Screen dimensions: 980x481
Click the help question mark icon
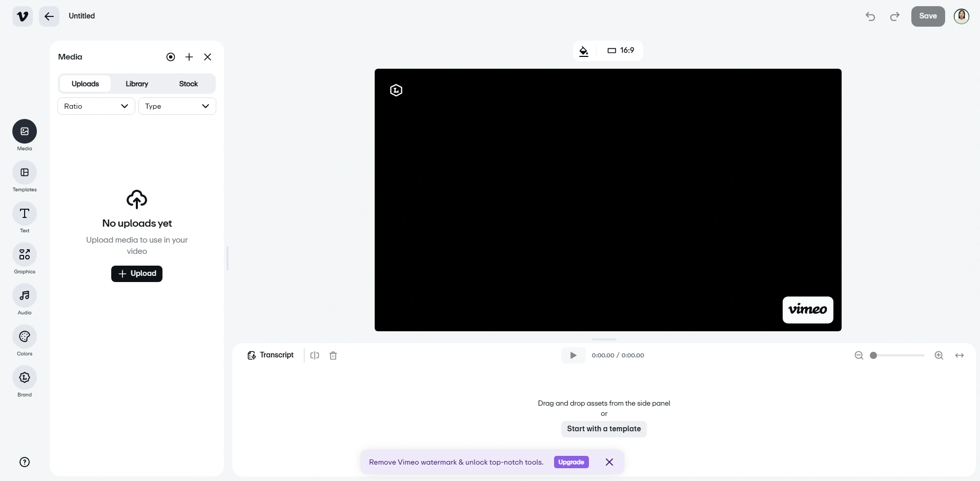click(25, 462)
